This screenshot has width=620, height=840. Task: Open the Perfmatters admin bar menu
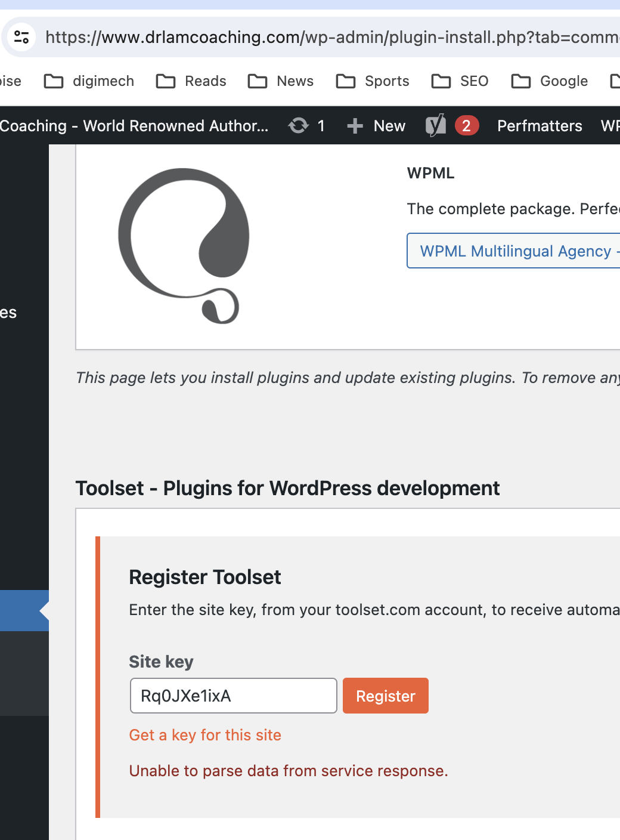(540, 126)
